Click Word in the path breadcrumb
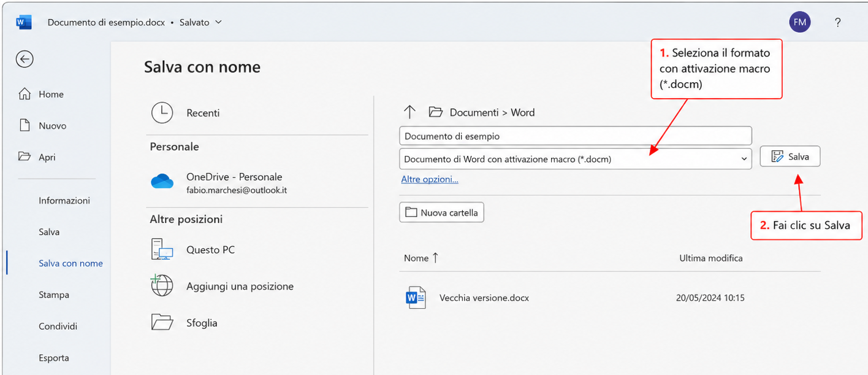868x375 pixels. point(522,112)
